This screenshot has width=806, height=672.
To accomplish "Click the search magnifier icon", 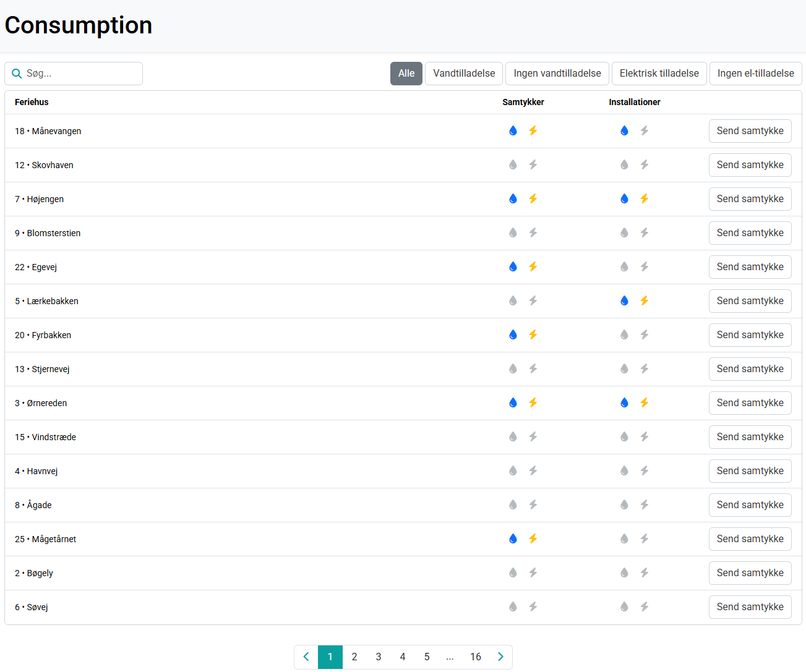I will click(17, 74).
